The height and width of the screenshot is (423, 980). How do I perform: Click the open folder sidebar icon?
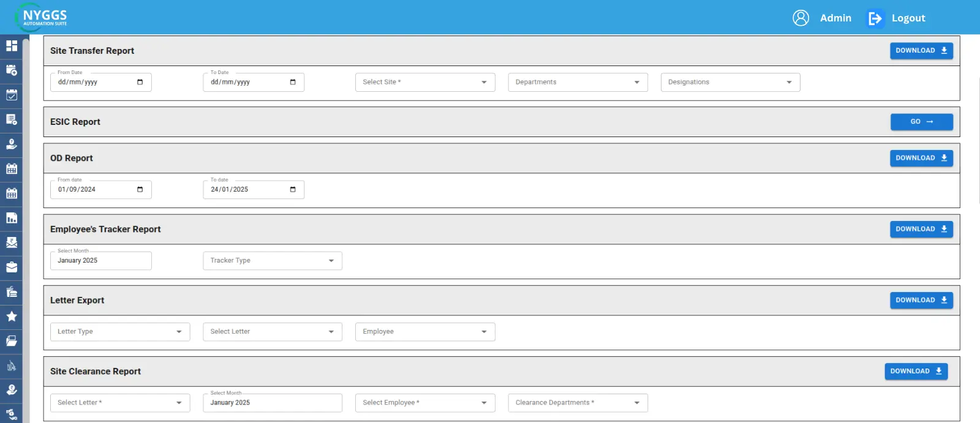(12, 341)
